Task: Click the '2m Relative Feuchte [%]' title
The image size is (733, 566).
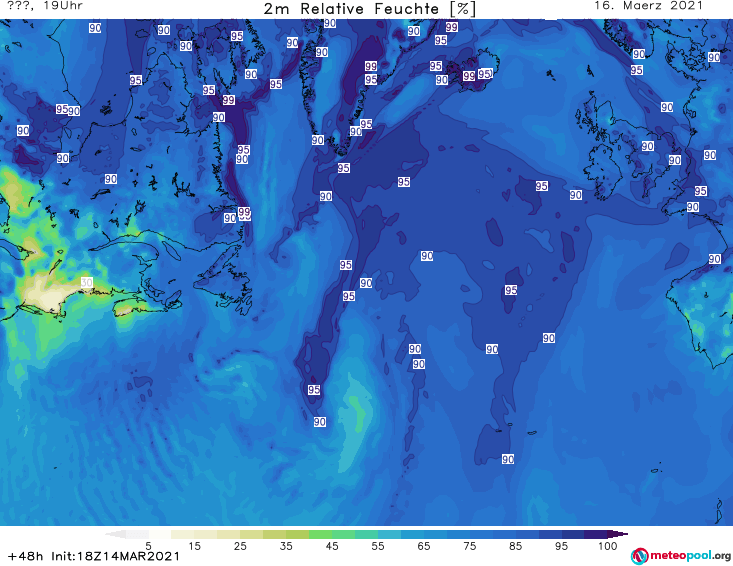Action: pyautogui.click(x=369, y=9)
